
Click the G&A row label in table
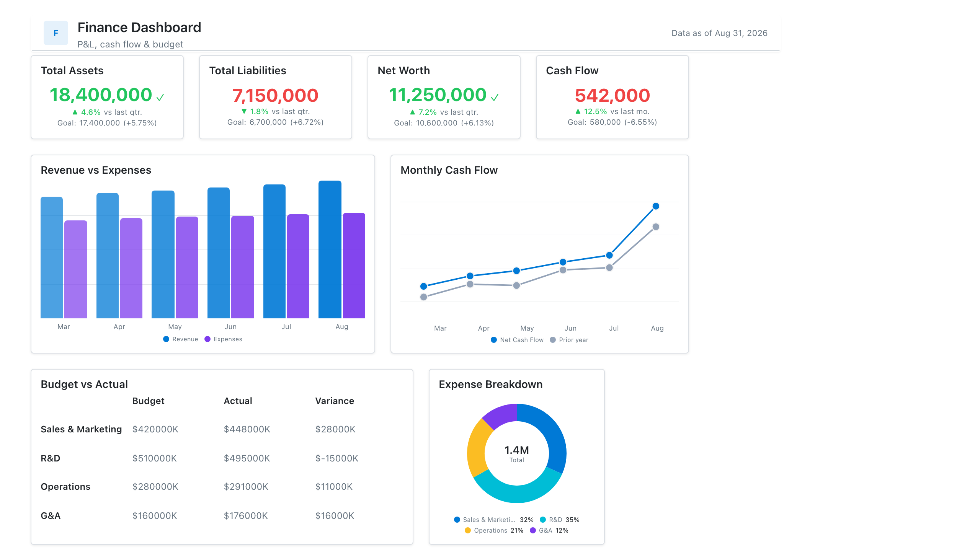pos(51,516)
